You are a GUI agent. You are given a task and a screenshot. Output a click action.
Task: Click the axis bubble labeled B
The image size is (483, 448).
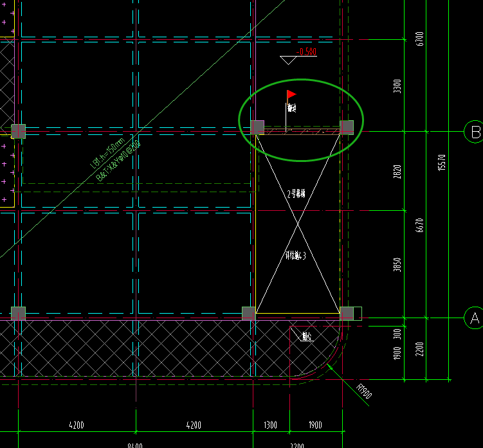pyautogui.click(x=474, y=132)
